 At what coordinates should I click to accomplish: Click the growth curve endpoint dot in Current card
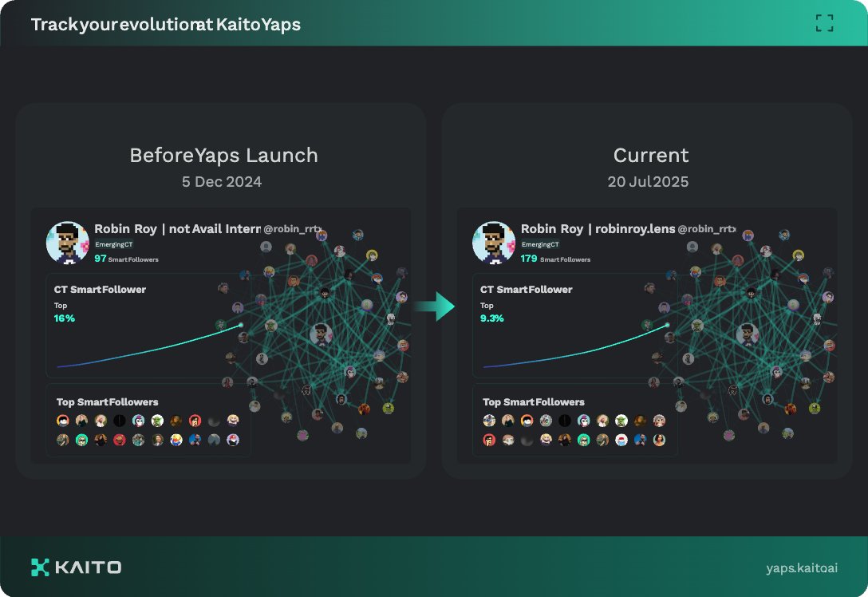point(667,325)
